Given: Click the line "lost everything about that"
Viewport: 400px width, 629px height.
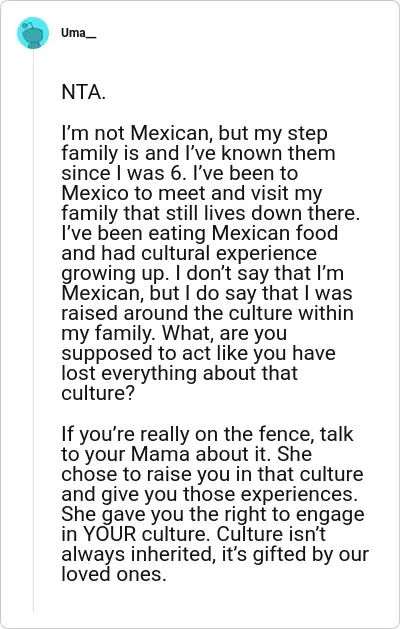Looking at the screenshot, I should pyautogui.click(x=179, y=374).
